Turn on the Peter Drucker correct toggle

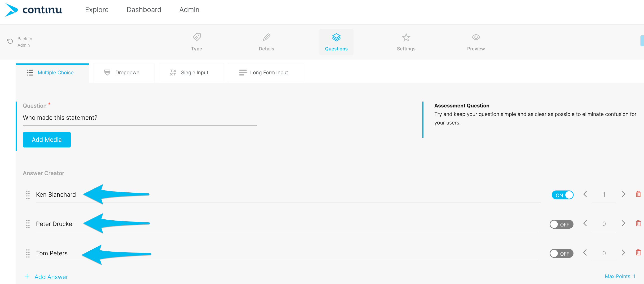[x=561, y=224]
